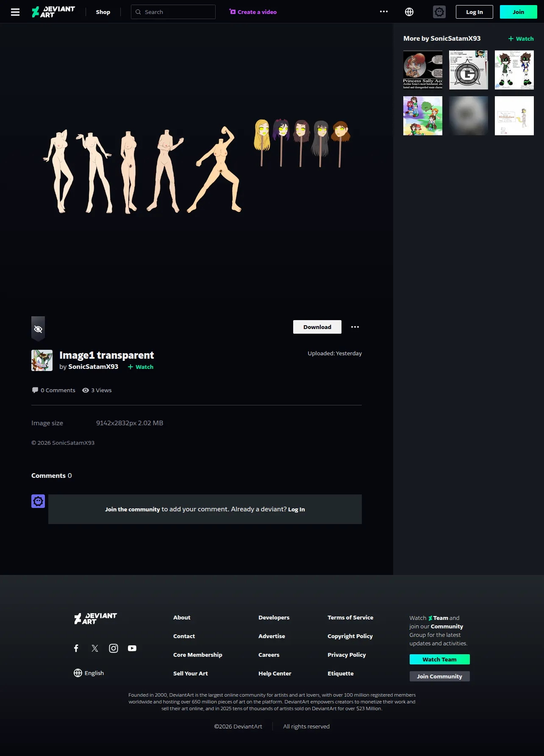Open more options beside Download button

(x=355, y=327)
